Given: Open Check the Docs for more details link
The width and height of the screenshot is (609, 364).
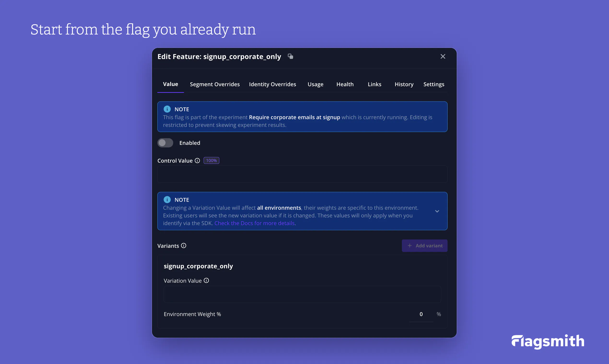Looking at the screenshot, I should 254,223.
